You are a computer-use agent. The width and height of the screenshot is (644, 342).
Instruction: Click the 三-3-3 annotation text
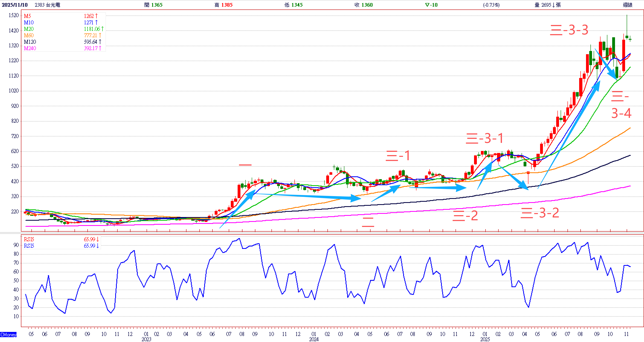click(569, 30)
